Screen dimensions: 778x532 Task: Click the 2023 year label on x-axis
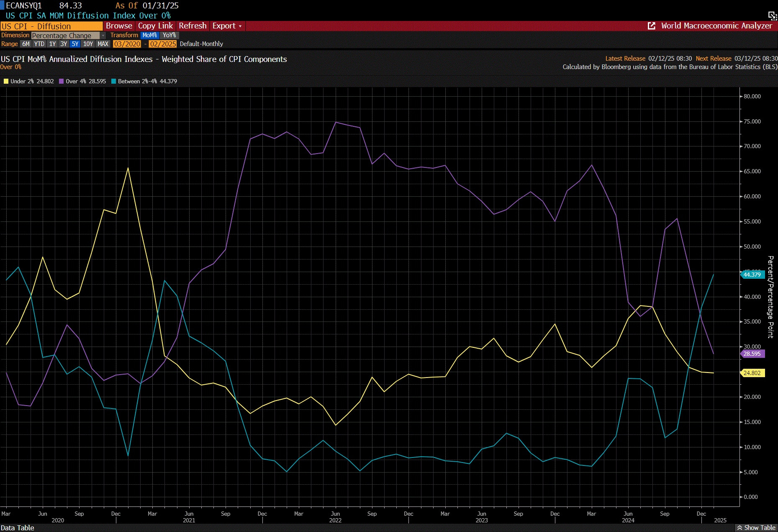[x=482, y=520]
